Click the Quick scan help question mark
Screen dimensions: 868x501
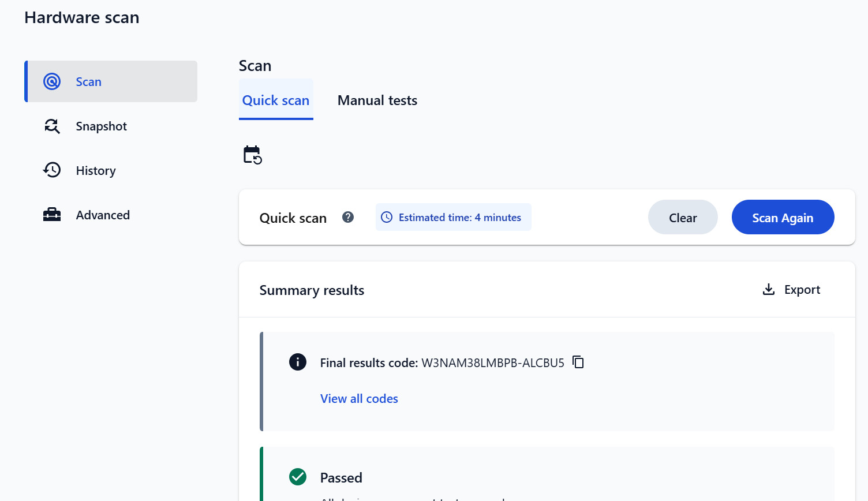(x=348, y=217)
